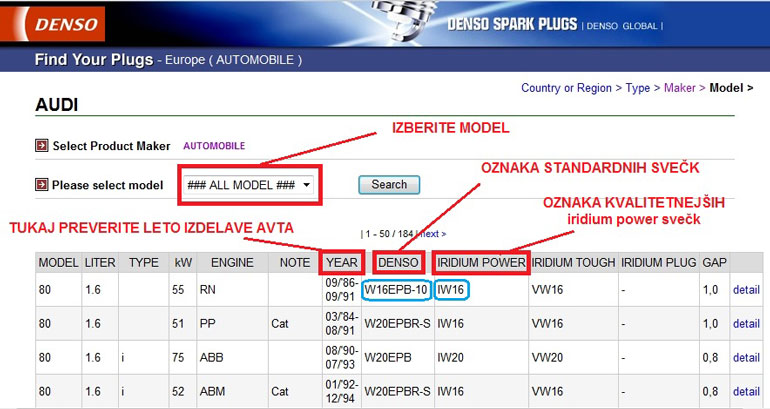Select plug code W16EPB-10

point(396,290)
